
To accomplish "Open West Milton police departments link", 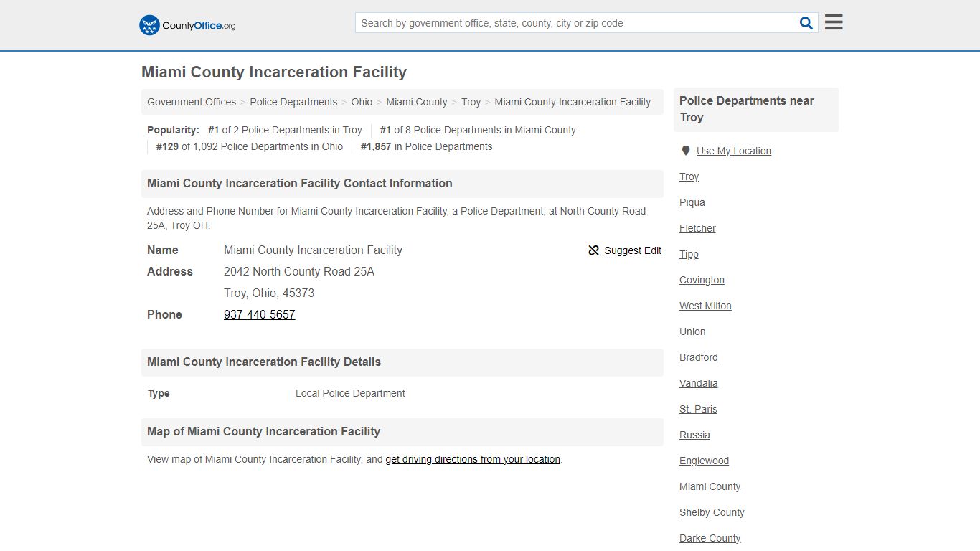I will click(706, 306).
